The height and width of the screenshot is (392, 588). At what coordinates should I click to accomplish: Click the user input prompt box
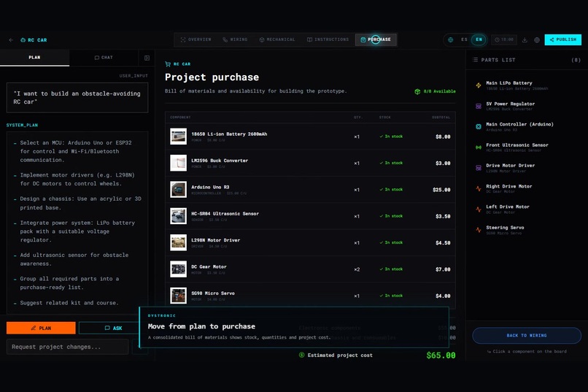(x=77, y=98)
